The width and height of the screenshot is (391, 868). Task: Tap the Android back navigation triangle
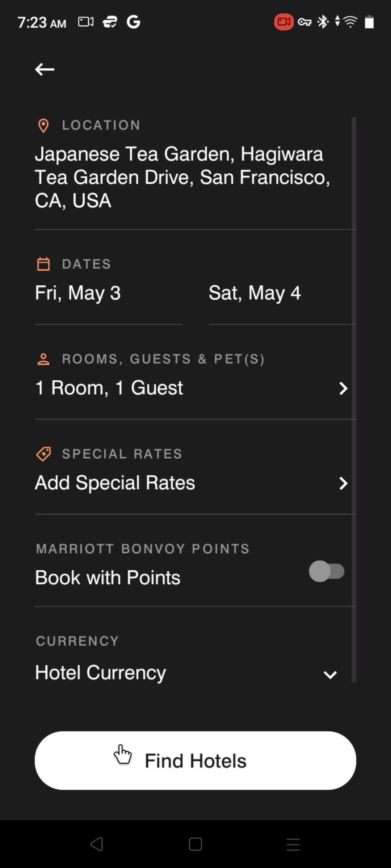coord(97,844)
